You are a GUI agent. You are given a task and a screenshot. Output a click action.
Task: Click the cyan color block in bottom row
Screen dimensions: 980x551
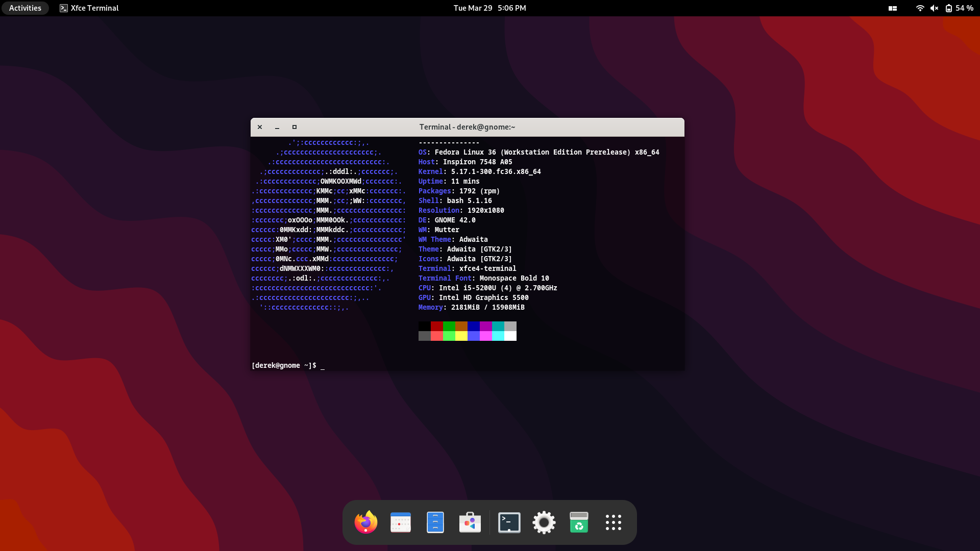click(x=498, y=336)
